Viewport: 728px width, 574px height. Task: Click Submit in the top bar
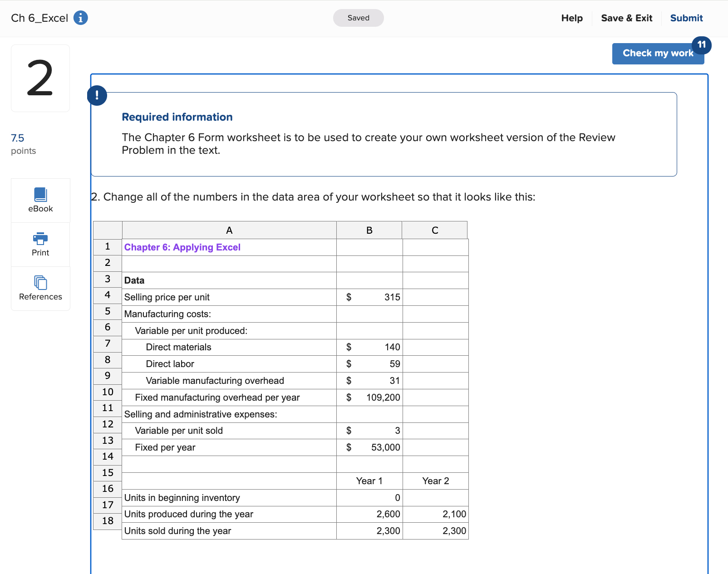point(686,18)
